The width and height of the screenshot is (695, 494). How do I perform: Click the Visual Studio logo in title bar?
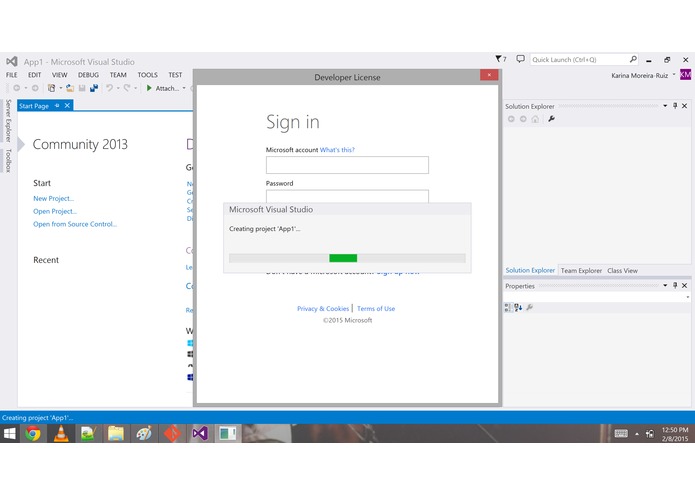point(12,61)
